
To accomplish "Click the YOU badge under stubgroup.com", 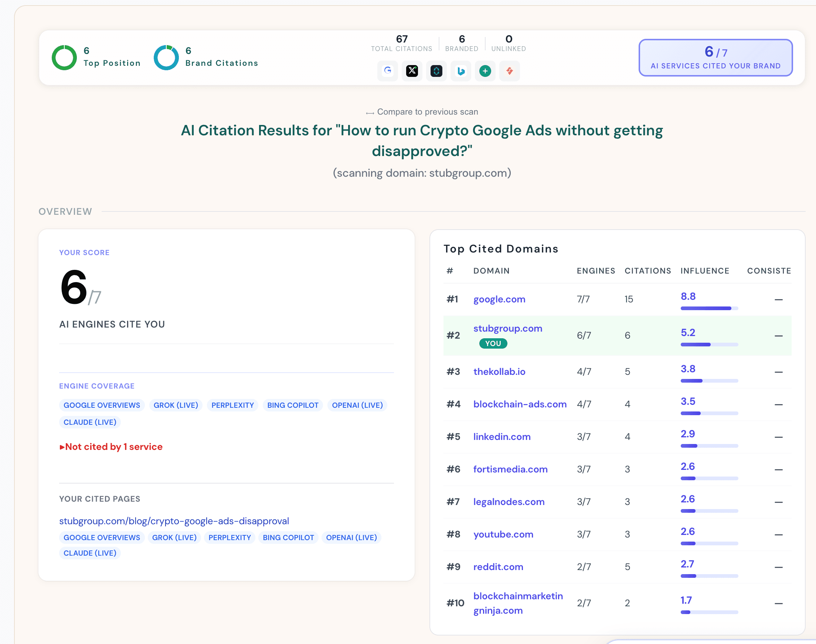I will (x=493, y=343).
